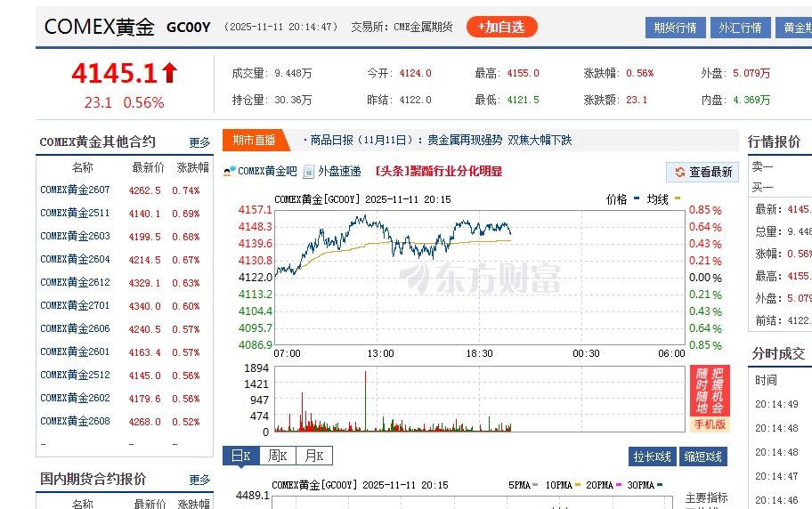Switch to the 日K tab
812x509 pixels.
(x=240, y=456)
